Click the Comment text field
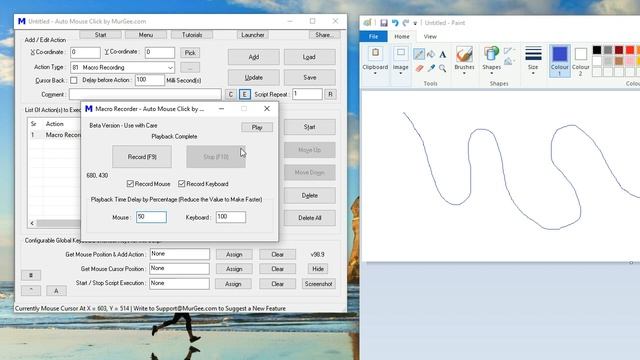The width and height of the screenshot is (640, 360). pyautogui.click(x=145, y=94)
